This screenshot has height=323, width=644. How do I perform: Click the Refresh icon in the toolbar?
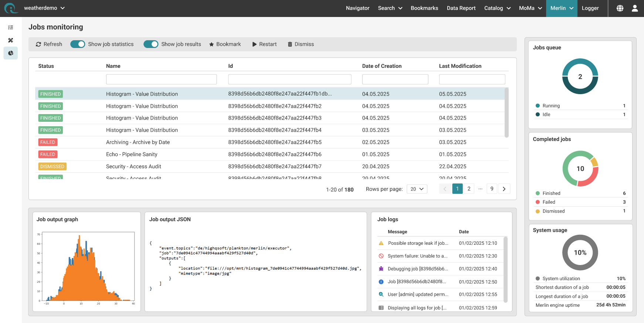point(38,44)
